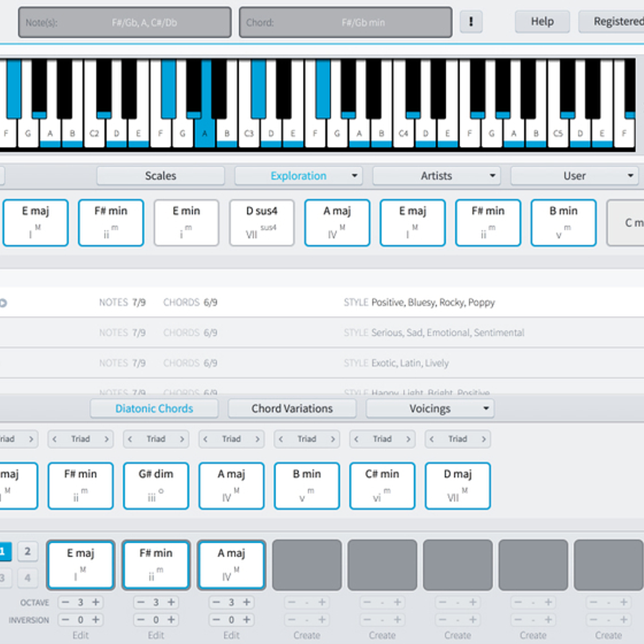Select pattern bank 2

coord(27,551)
